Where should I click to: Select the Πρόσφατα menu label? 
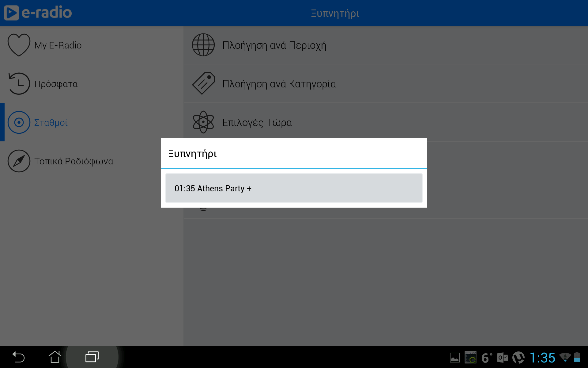pos(56,84)
